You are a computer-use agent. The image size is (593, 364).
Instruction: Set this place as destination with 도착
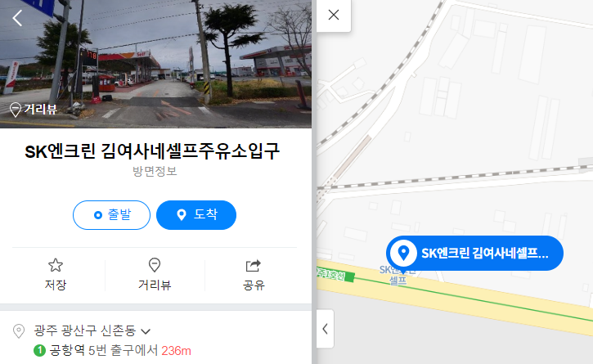click(x=196, y=215)
